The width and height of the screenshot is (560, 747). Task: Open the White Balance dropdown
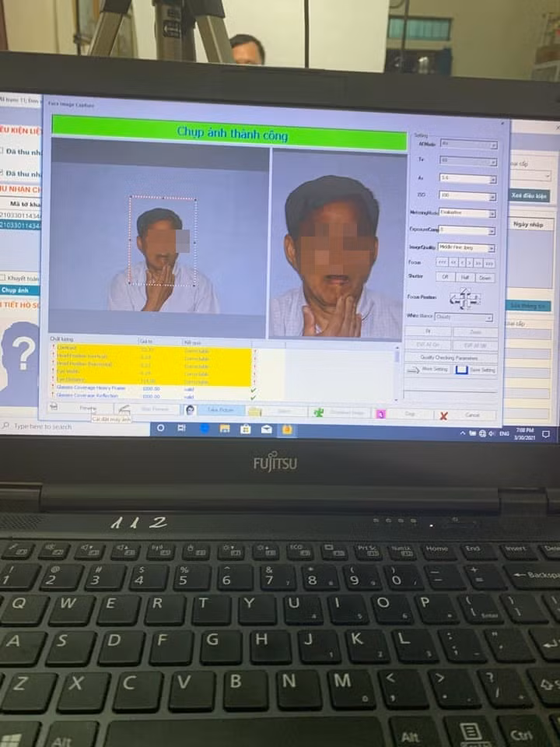(x=464, y=317)
